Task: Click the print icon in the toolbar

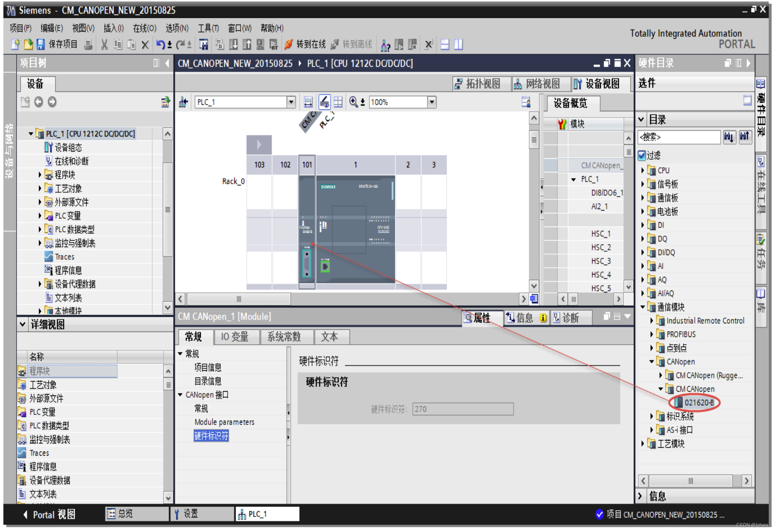Action: click(88, 45)
